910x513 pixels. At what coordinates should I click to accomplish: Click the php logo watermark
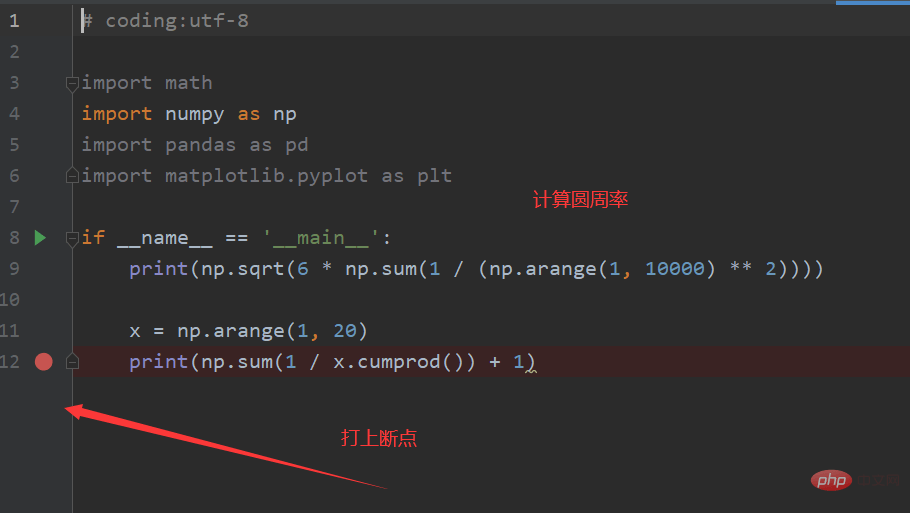pos(831,481)
